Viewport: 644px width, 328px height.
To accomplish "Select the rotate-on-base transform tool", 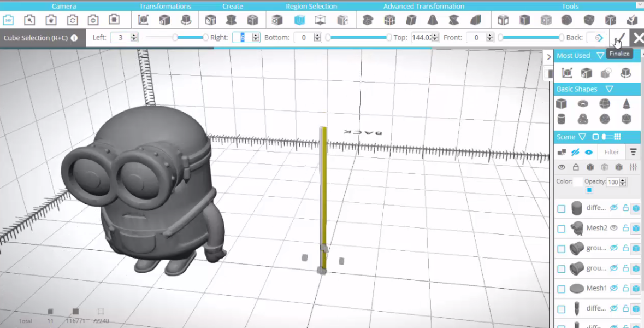I will (186, 20).
